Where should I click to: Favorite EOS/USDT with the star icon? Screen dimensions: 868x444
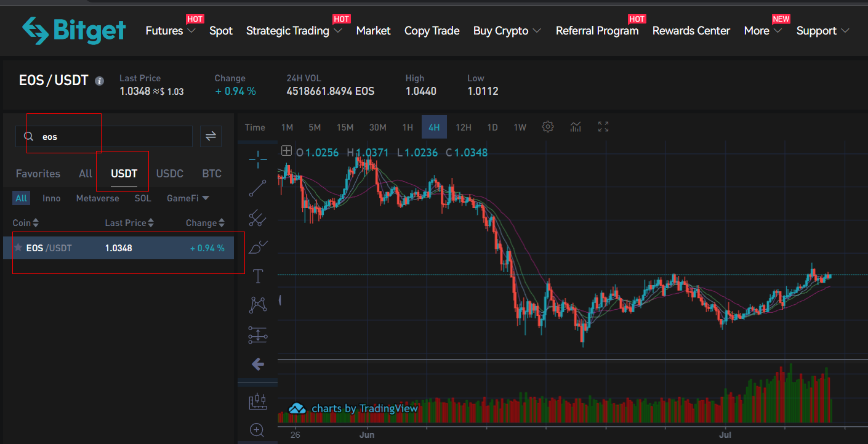tap(18, 248)
